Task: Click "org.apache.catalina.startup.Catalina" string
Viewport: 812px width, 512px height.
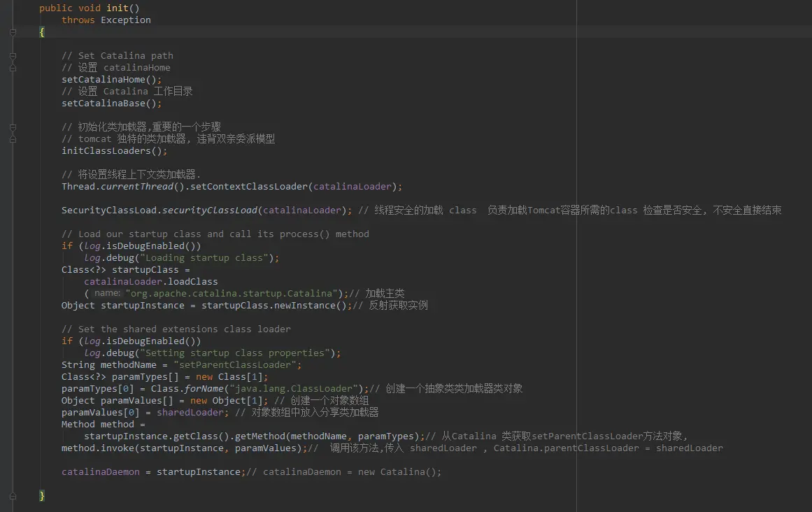Action: [232, 294]
